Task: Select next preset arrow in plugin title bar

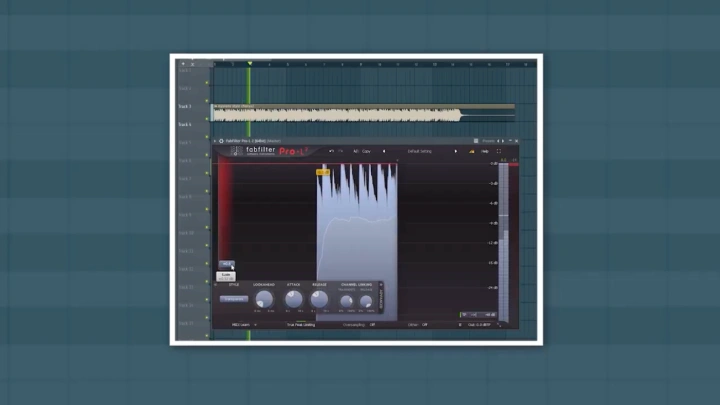Action: (503, 141)
